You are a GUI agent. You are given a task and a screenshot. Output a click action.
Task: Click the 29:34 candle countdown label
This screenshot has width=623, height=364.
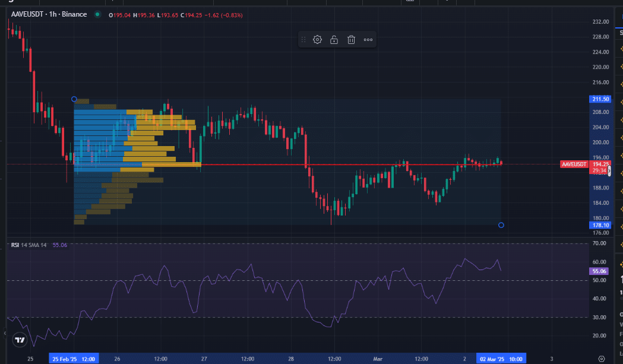[599, 170]
